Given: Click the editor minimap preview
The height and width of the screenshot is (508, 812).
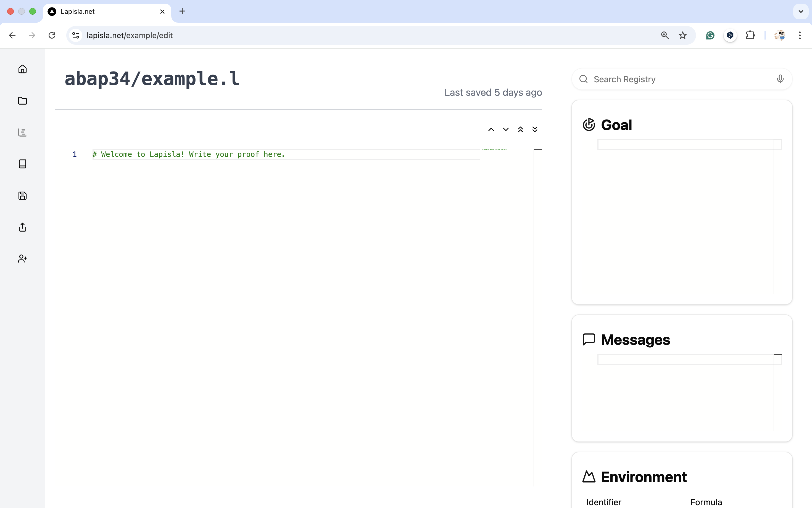Looking at the screenshot, I should click(x=494, y=149).
